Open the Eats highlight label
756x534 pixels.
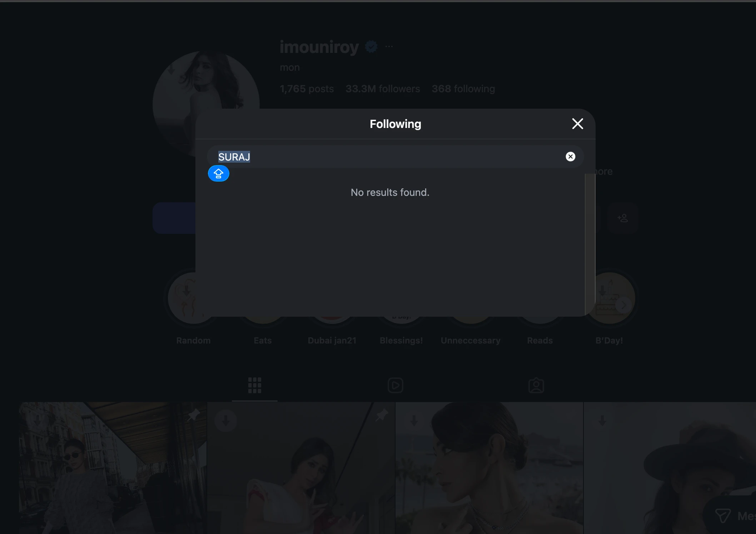tap(263, 340)
